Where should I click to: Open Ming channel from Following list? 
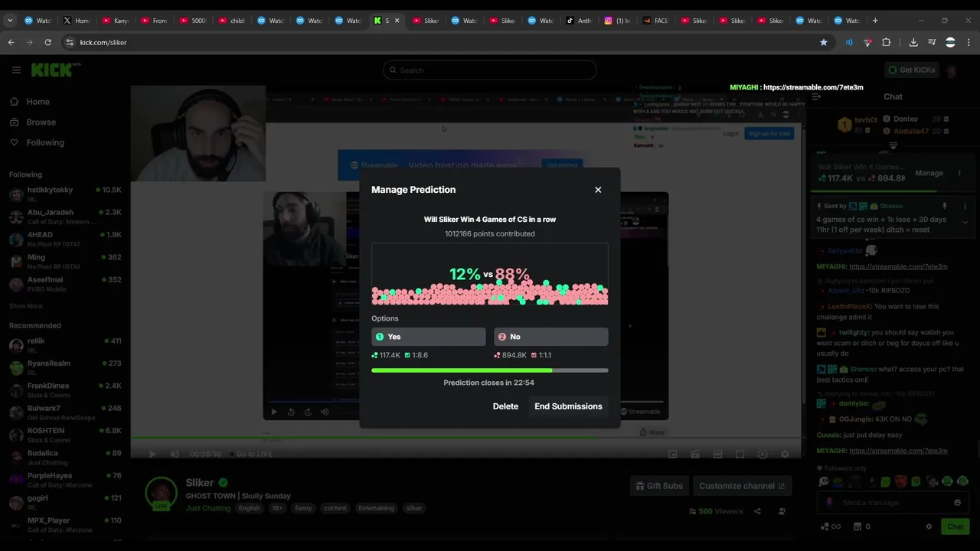coord(65,262)
